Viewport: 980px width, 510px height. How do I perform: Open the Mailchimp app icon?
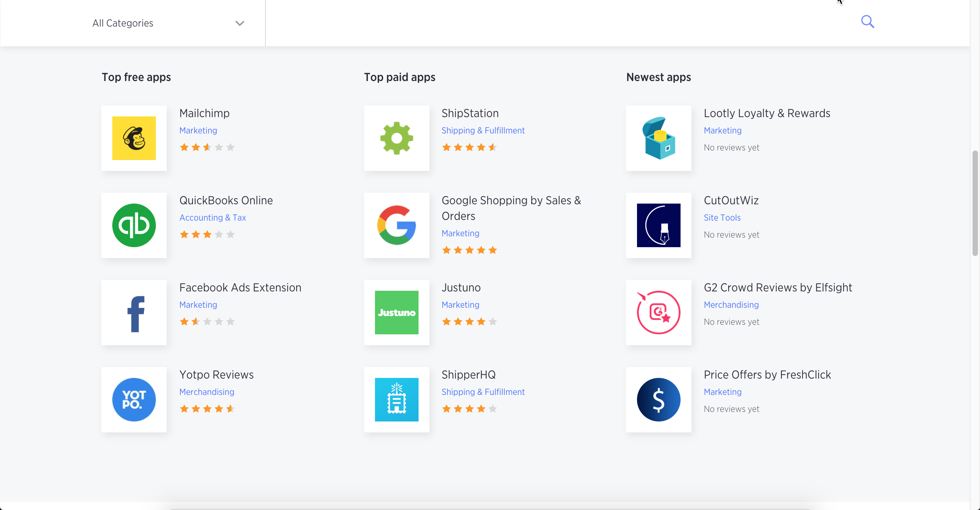coord(134,138)
